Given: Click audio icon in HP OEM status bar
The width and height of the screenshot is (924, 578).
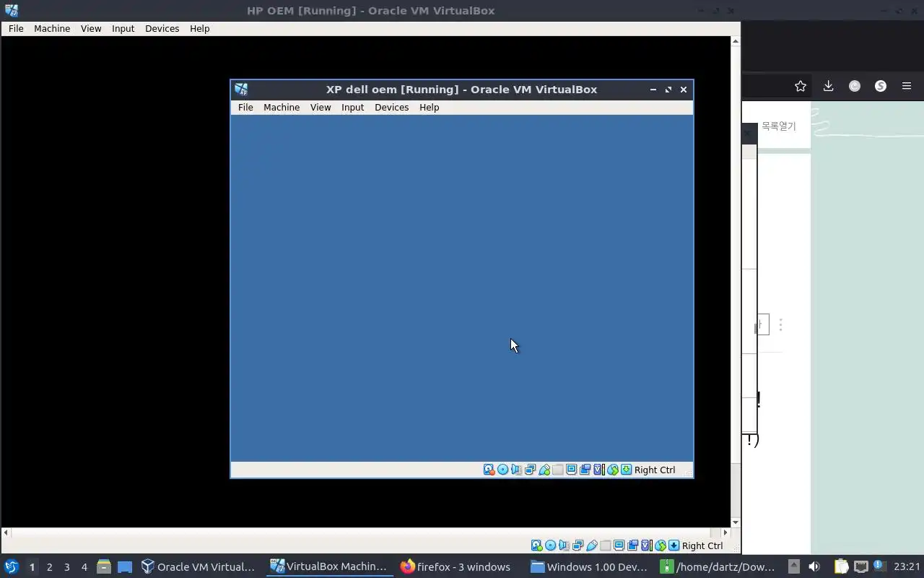Looking at the screenshot, I should 564,545.
